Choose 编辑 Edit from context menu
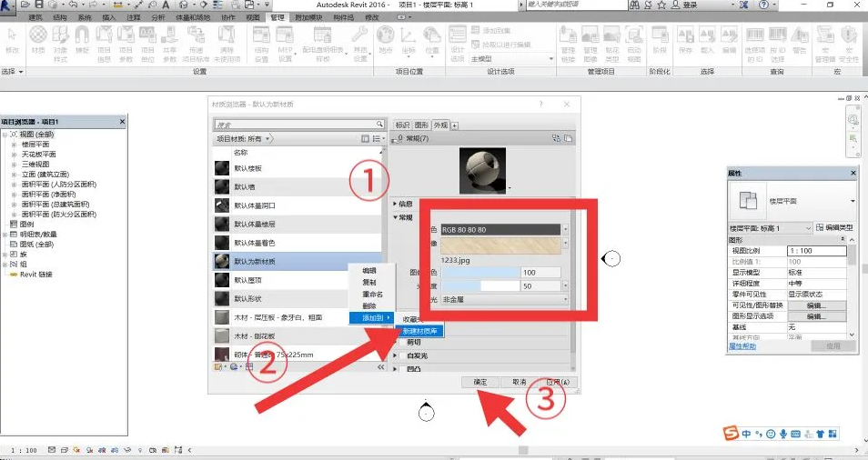 [369, 270]
